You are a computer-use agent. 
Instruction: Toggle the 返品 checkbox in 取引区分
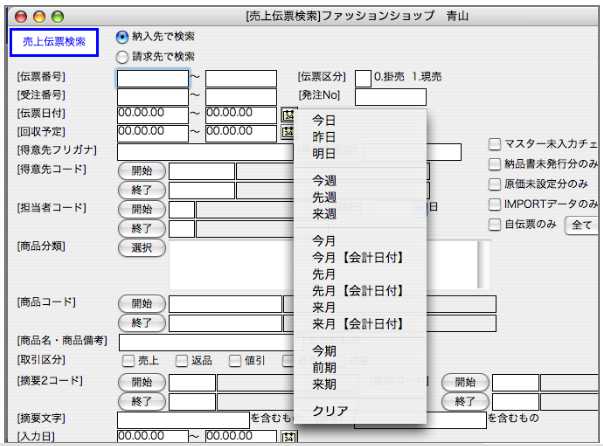click(x=181, y=361)
